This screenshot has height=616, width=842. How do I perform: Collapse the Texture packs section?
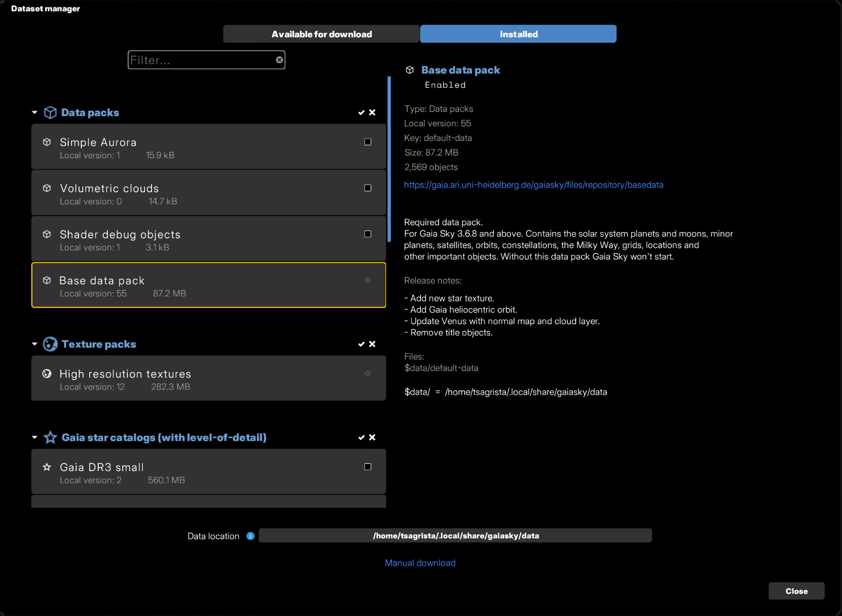pyautogui.click(x=35, y=344)
